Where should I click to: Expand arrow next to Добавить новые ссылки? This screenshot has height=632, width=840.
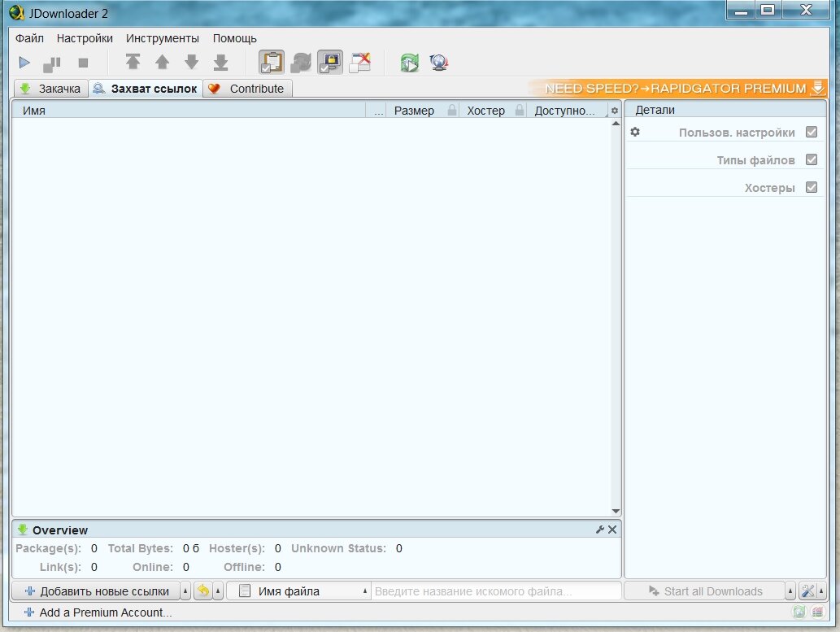point(185,591)
